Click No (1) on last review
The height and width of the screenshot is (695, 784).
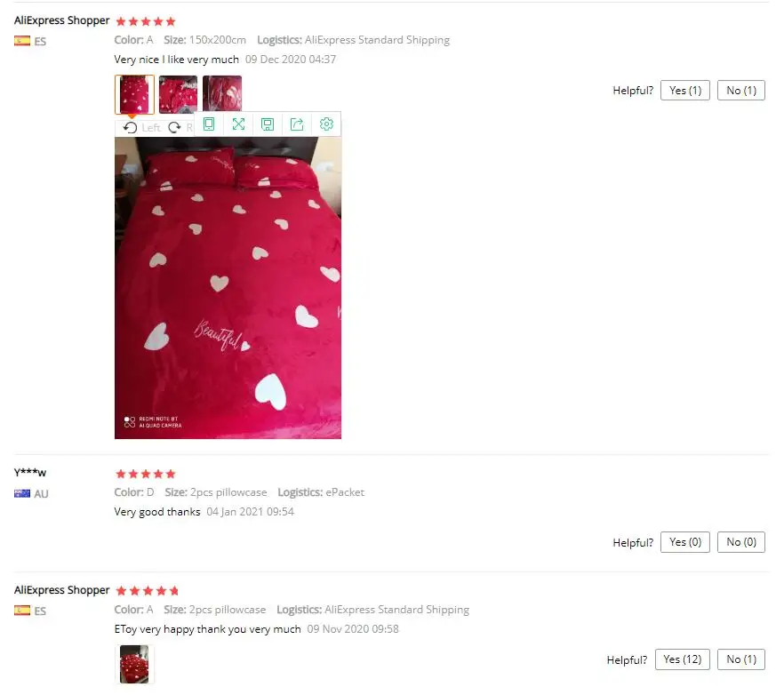(x=741, y=659)
